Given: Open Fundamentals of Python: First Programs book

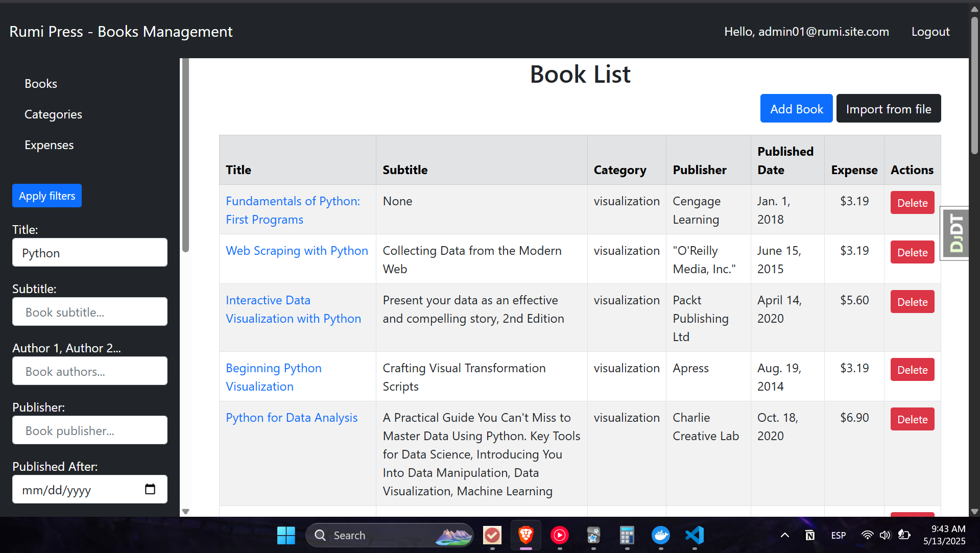Looking at the screenshot, I should point(293,210).
